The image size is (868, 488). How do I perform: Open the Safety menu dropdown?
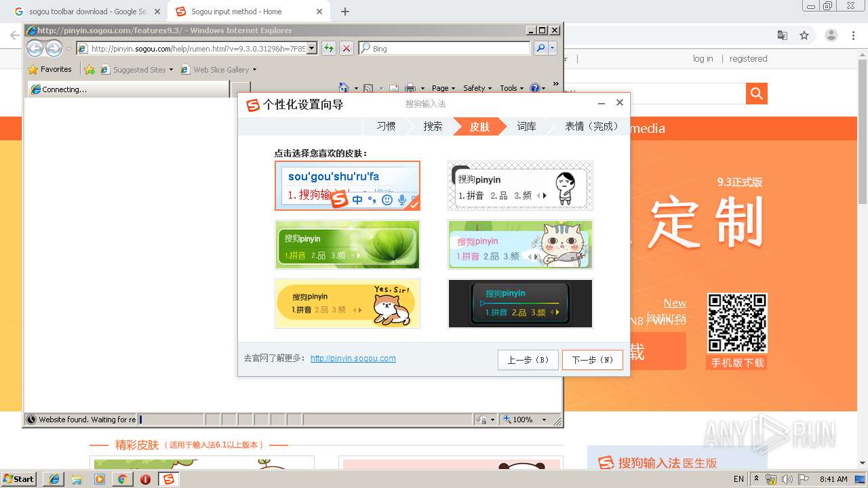tap(477, 88)
